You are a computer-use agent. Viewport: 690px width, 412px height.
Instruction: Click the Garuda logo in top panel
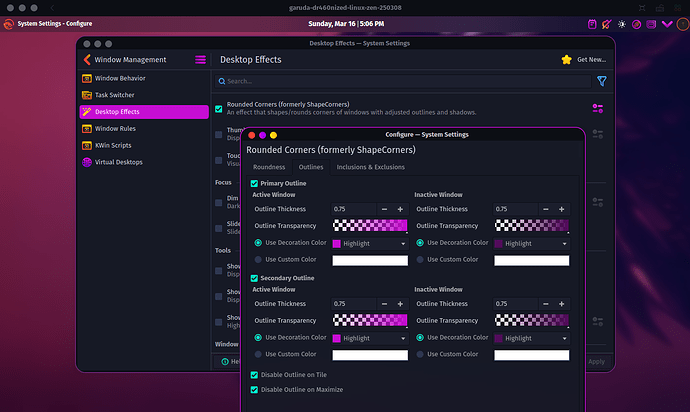pyautogui.click(x=8, y=24)
